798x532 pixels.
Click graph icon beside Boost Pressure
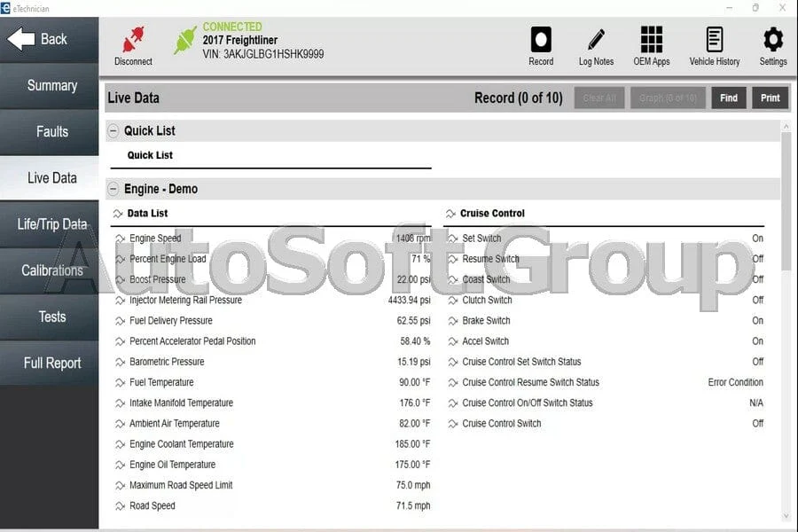click(120, 279)
